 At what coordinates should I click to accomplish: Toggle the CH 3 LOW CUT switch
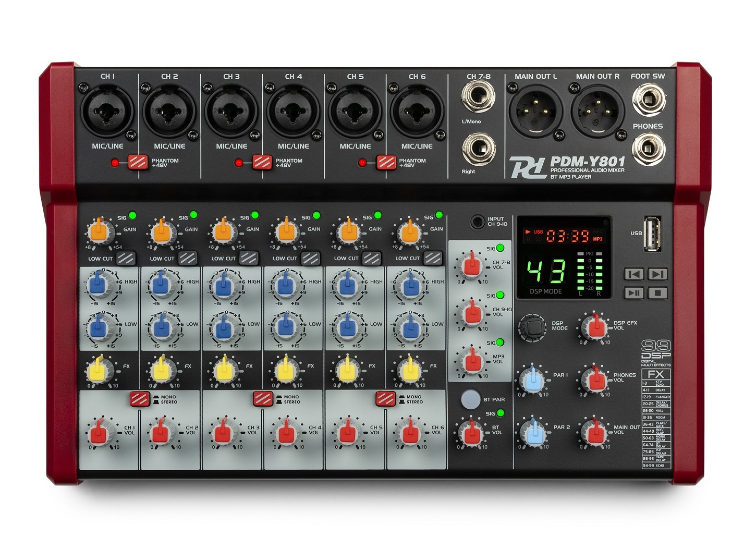(x=249, y=258)
